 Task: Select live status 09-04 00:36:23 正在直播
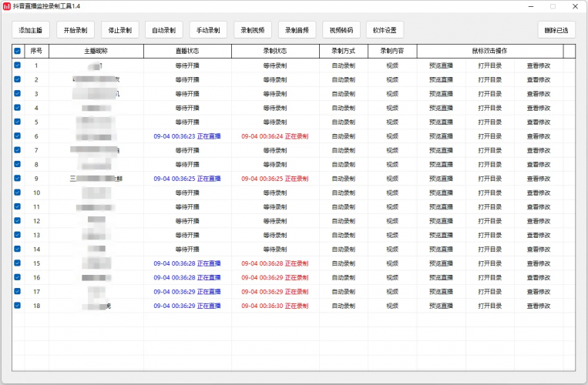187,136
